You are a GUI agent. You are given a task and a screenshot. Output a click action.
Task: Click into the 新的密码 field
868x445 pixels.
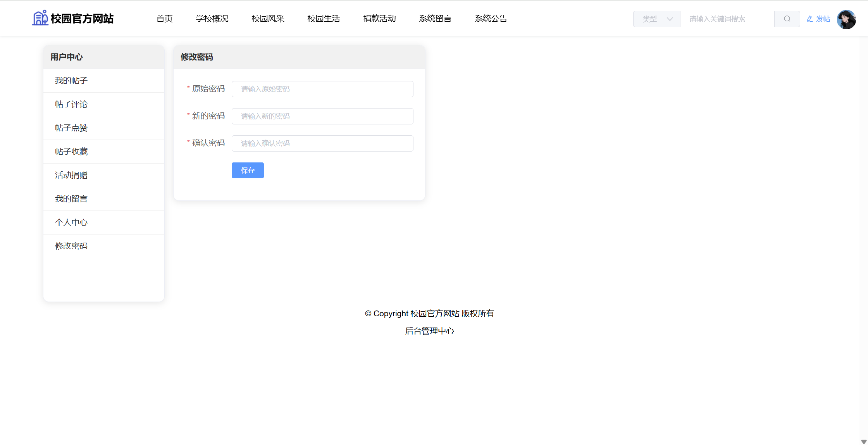pos(322,116)
